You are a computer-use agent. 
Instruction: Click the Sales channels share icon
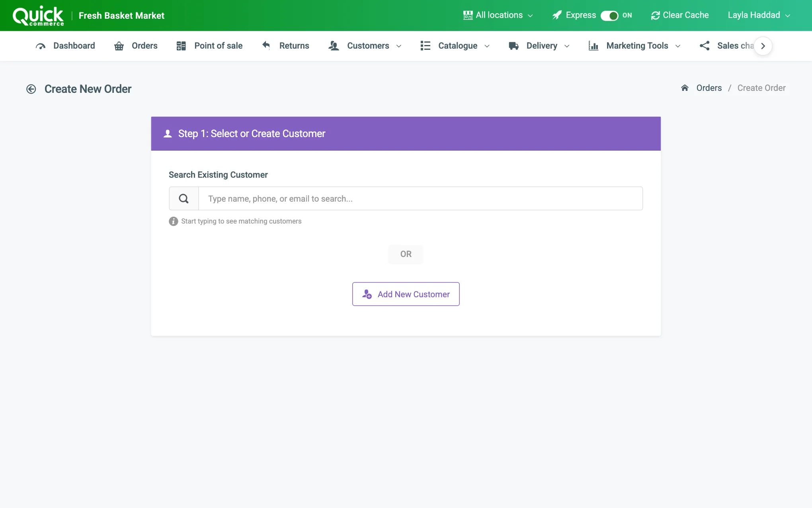tap(705, 46)
